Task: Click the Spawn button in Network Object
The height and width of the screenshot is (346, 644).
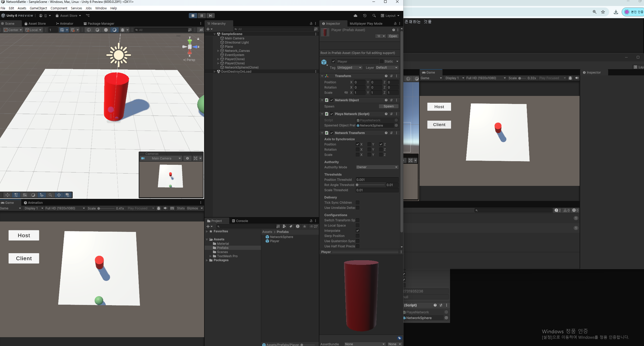Action: pyautogui.click(x=388, y=106)
